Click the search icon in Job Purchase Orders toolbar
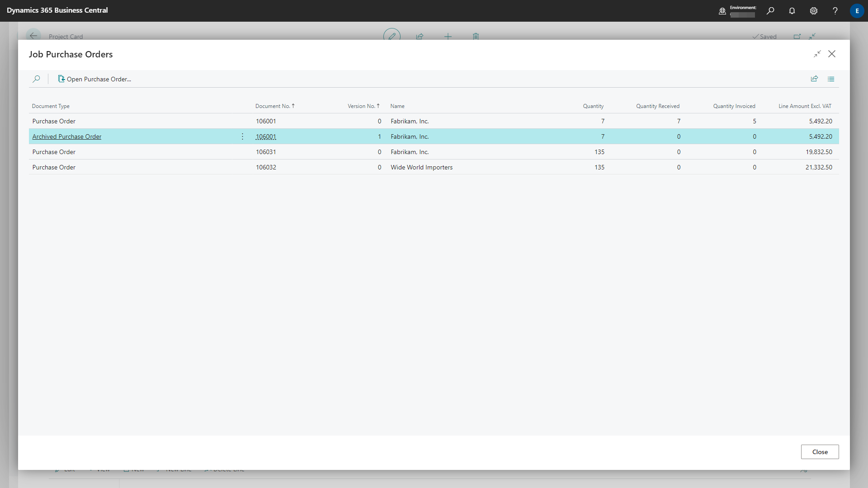Image resolution: width=868 pixels, height=488 pixels. 37,79
